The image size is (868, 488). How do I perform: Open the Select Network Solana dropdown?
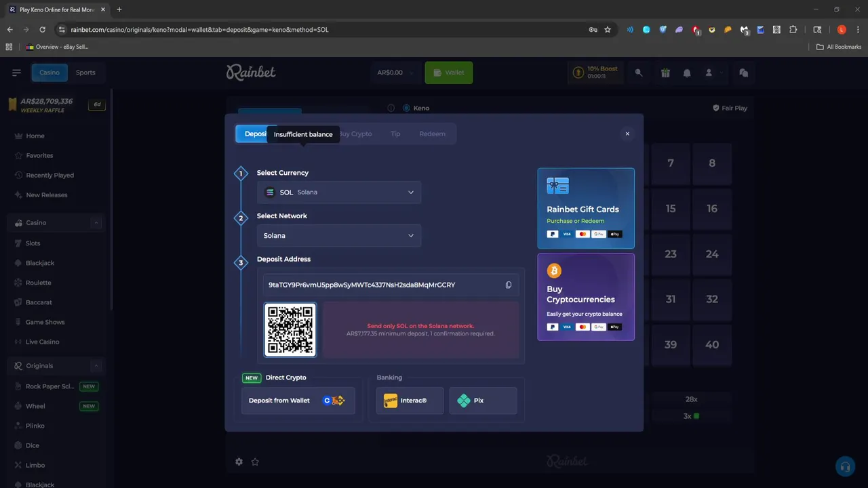pyautogui.click(x=339, y=236)
